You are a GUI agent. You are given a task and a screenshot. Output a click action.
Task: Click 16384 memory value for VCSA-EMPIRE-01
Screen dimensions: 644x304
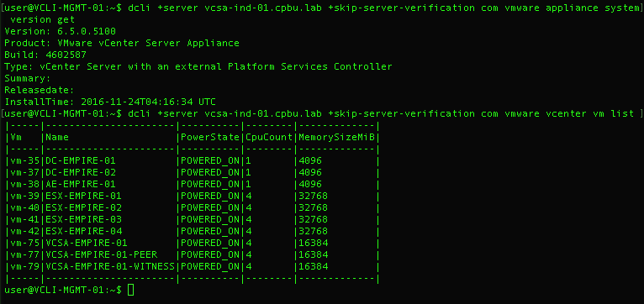tap(313, 243)
